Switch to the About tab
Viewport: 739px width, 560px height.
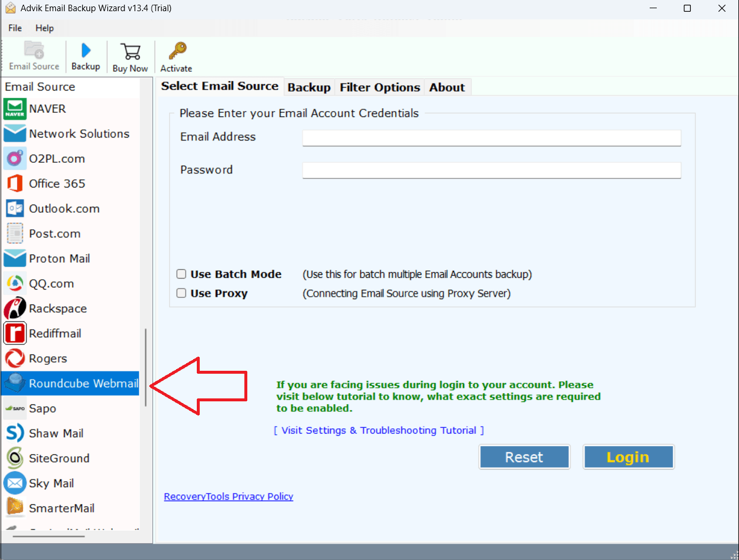tap(447, 88)
